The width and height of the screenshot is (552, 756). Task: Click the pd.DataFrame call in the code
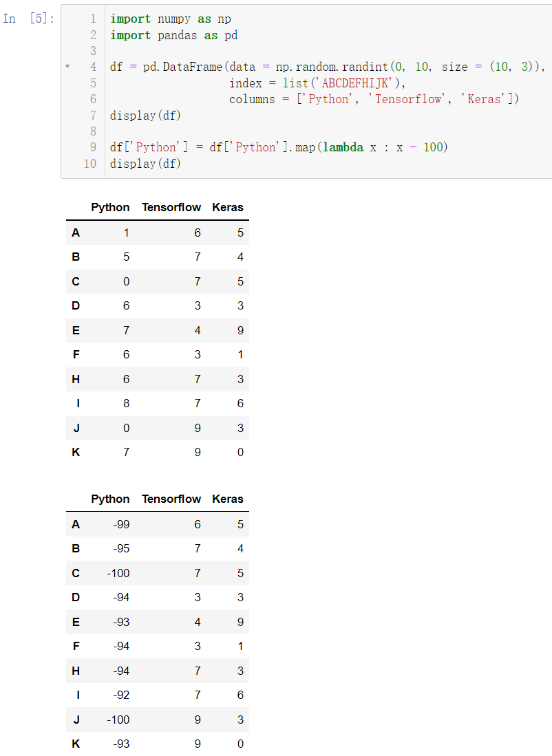[182, 67]
